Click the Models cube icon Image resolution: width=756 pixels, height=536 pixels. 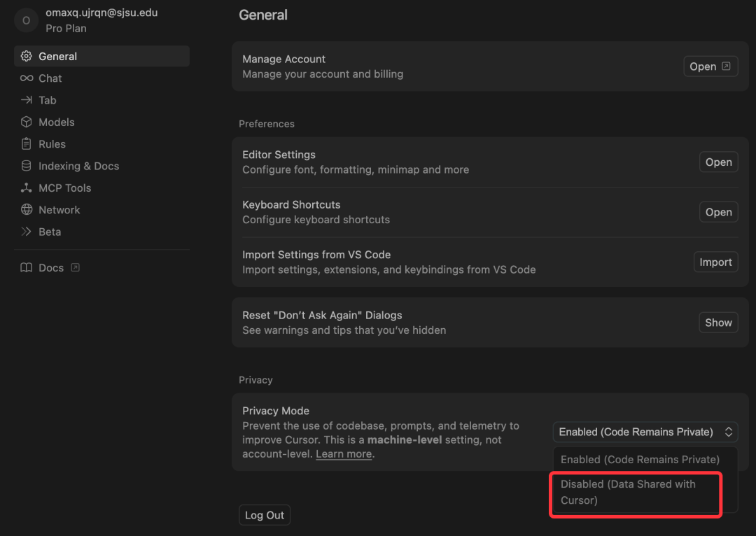coord(27,122)
